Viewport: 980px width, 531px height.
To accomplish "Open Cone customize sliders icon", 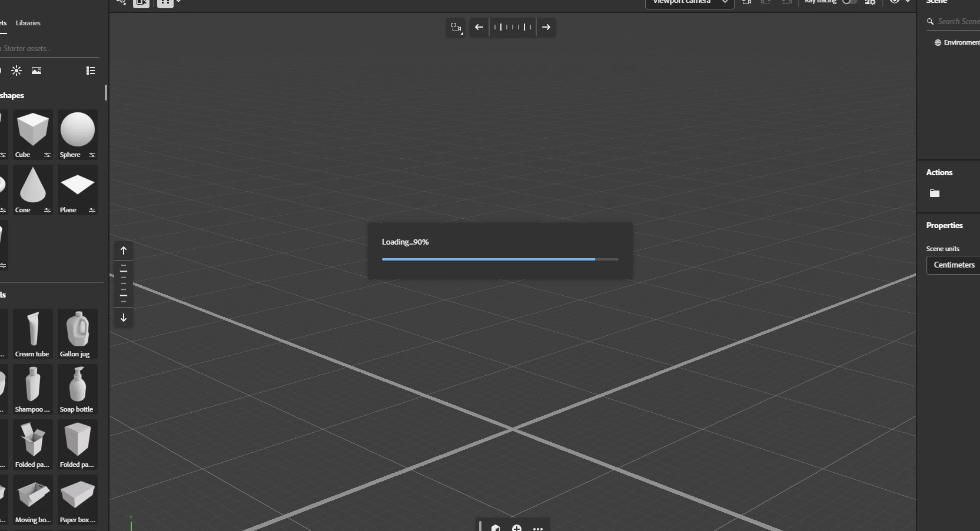I will point(47,211).
